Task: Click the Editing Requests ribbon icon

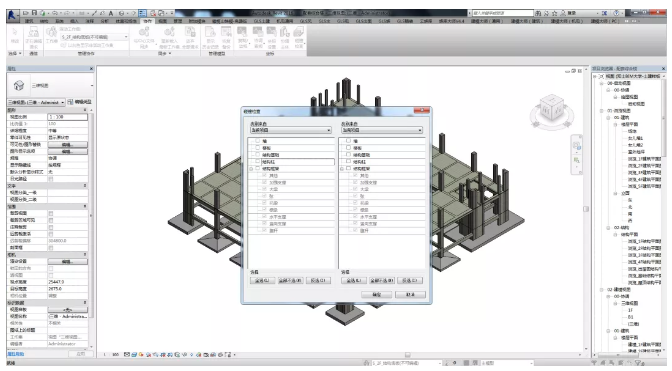Action: [33, 37]
